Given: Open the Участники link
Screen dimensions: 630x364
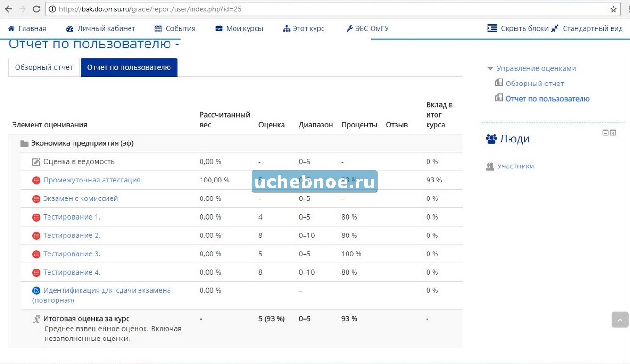Looking at the screenshot, I should (x=516, y=166).
